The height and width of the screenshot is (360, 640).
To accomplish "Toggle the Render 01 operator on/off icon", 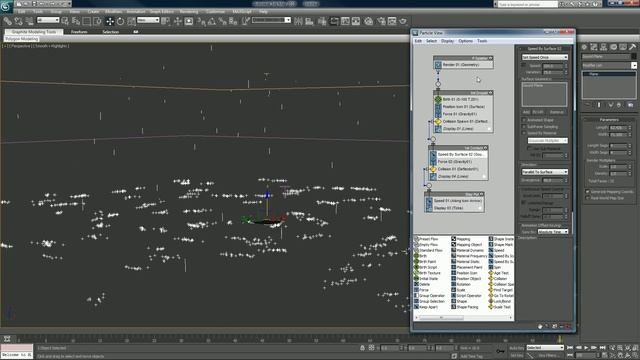I will click(x=438, y=65).
